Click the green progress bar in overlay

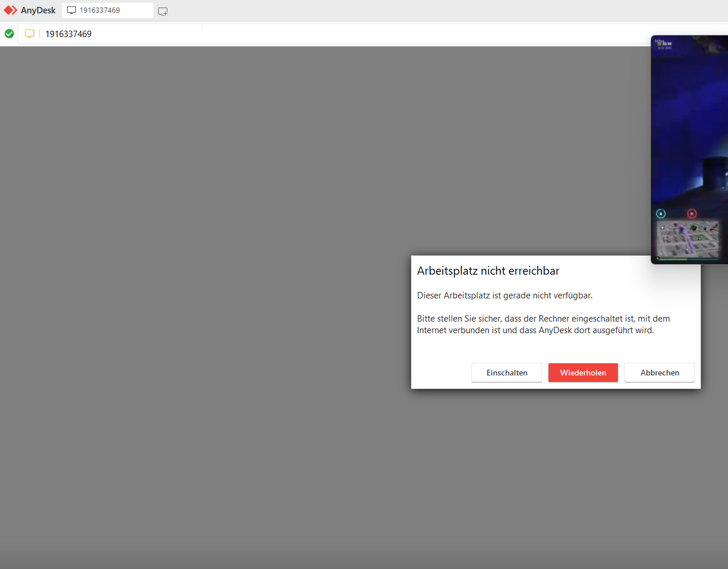point(673,259)
